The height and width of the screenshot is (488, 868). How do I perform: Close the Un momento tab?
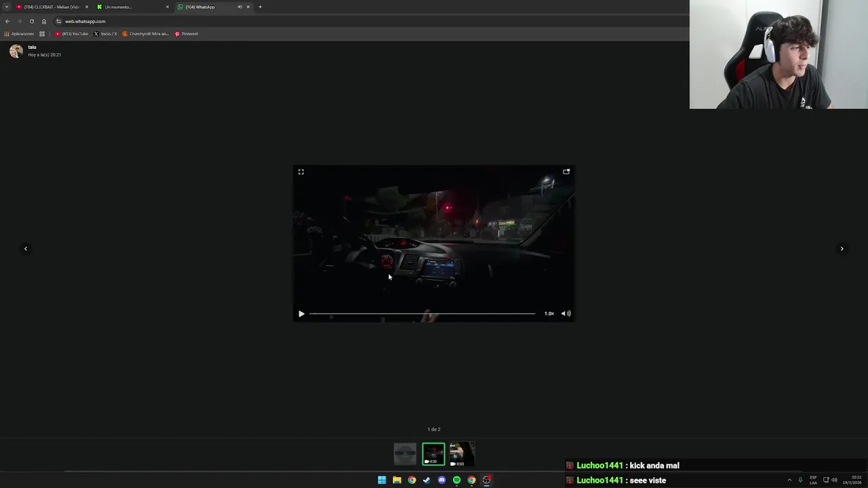coord(167,7)
